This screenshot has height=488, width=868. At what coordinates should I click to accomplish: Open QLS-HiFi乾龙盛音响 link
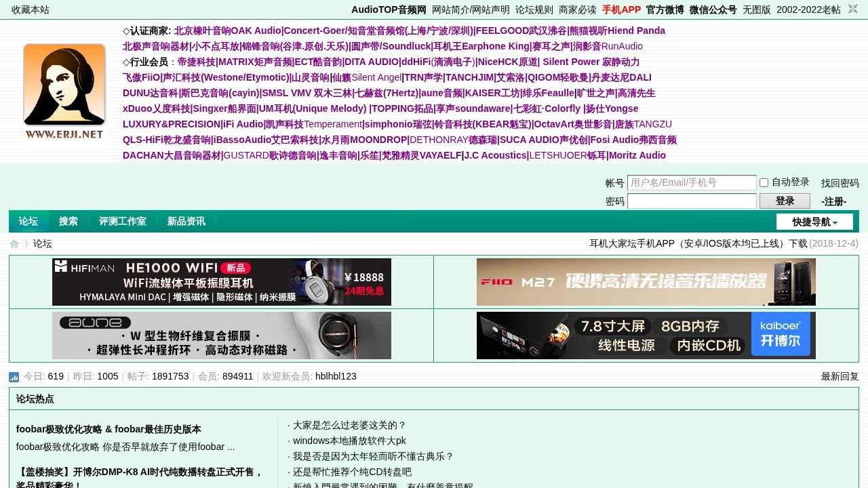pyautogui.click(x=166, y=140)
